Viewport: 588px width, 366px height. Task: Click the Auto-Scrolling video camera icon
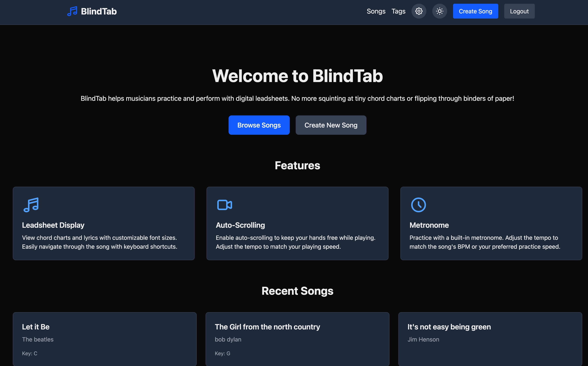pos(225,205)
